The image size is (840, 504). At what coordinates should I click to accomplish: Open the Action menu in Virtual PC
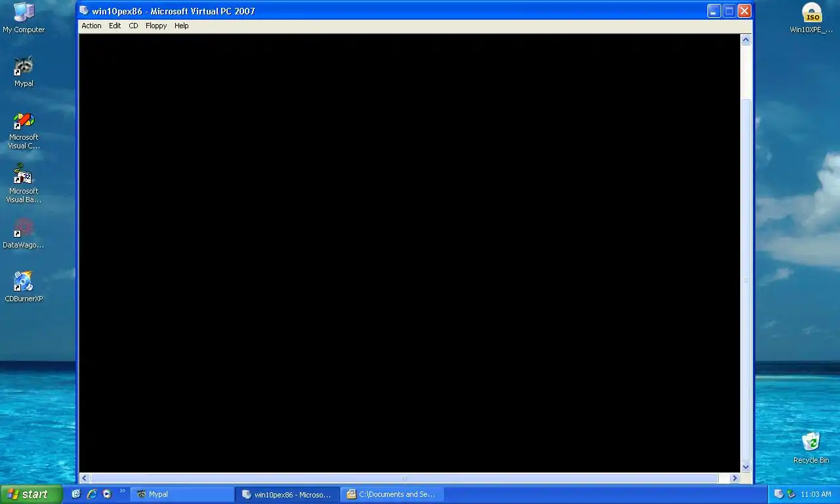tap(91, 26)
